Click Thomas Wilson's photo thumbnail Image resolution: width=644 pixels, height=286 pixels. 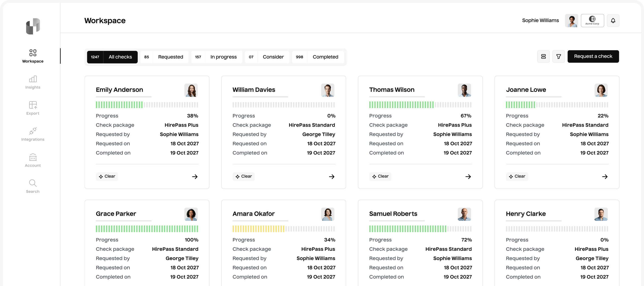tap(464, 90)
